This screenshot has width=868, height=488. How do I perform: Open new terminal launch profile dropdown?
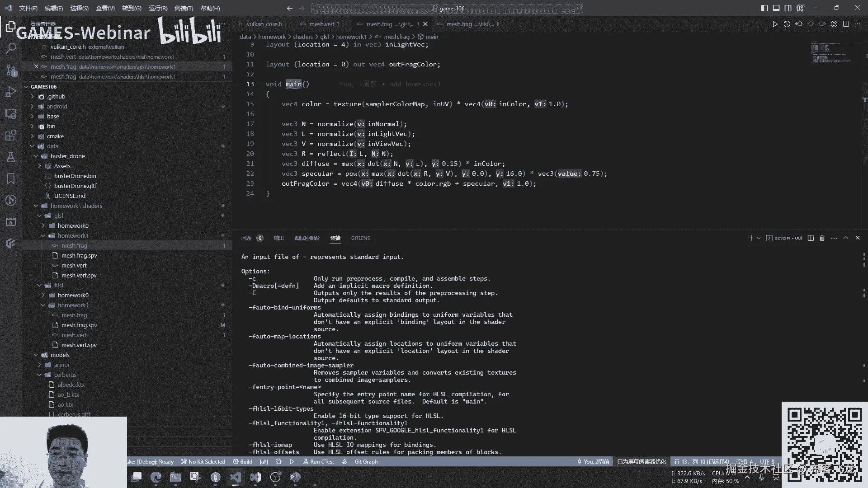pyautogui.click(x=759, y=238)
